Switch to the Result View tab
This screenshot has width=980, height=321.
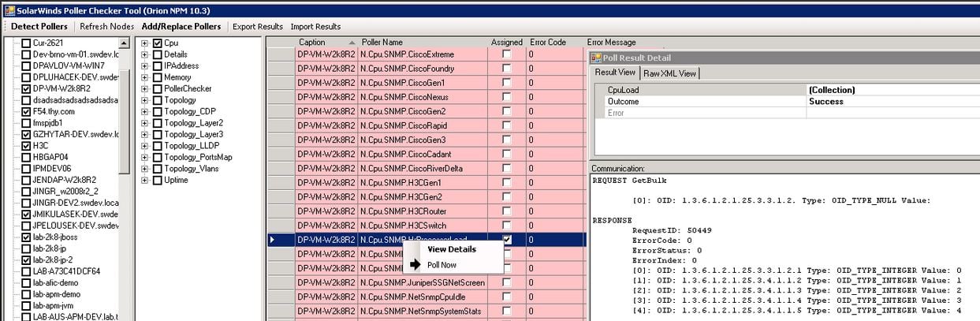[615, 73]
